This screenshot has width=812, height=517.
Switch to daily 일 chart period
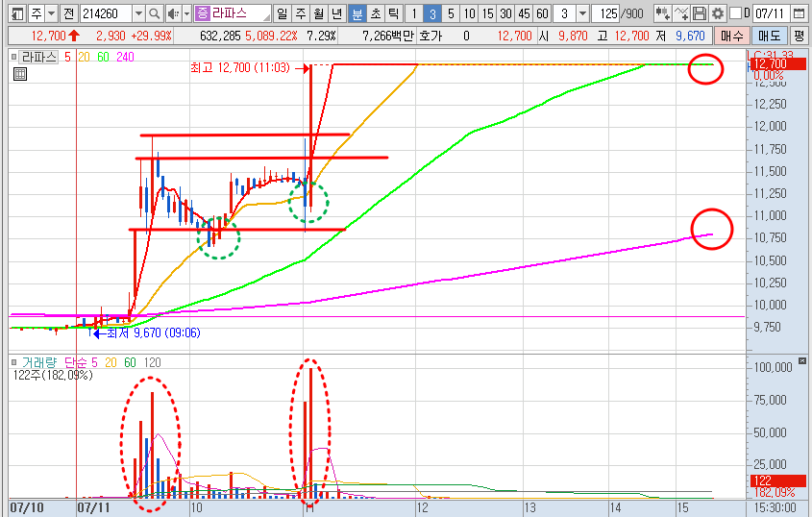pyautogui.click(x=282, y=13)
